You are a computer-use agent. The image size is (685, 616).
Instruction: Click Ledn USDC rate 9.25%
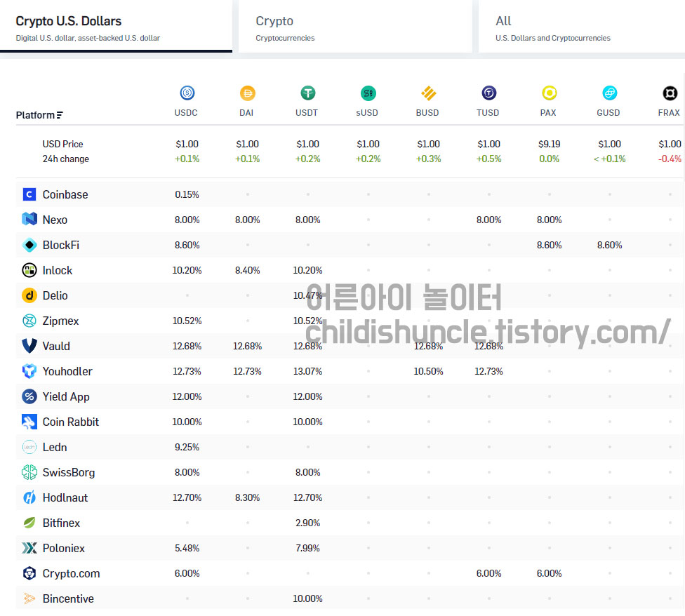[x=187, y=447]
